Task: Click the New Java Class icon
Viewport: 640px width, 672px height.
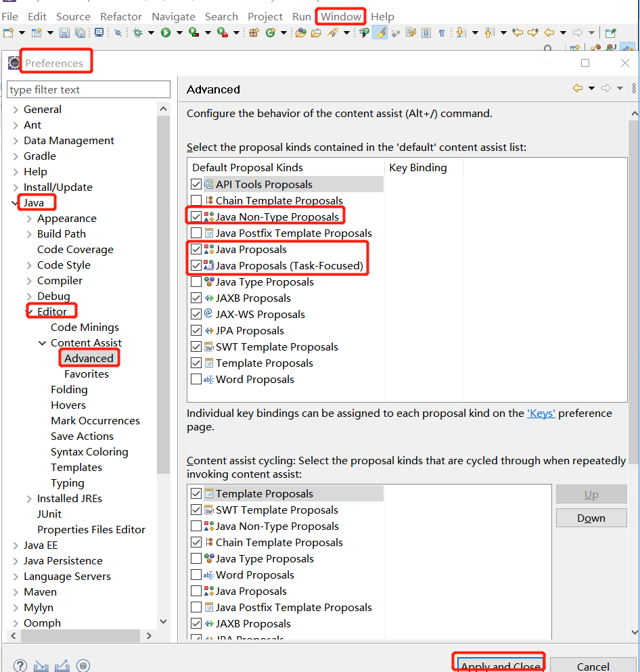Action: click(271, 32)
